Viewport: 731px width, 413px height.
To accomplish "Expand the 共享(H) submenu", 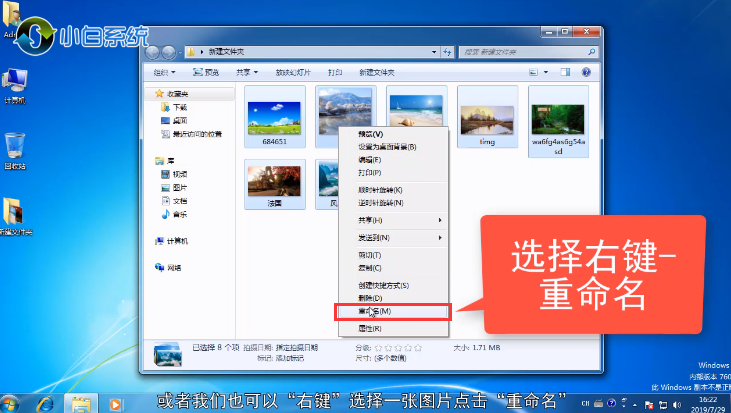I will click(x=393, y=220).
